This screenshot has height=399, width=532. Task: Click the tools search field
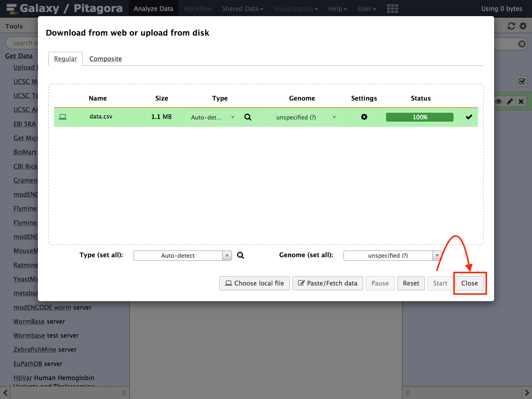click(22, 43)
